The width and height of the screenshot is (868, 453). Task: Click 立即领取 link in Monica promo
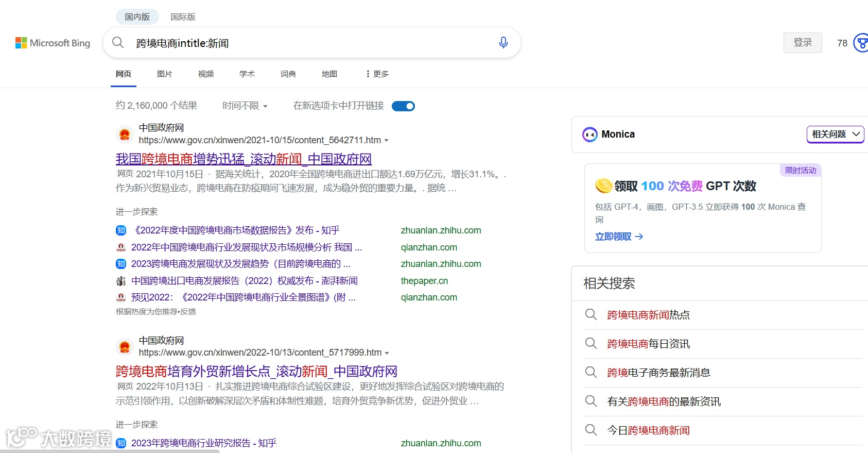[619, 237]
